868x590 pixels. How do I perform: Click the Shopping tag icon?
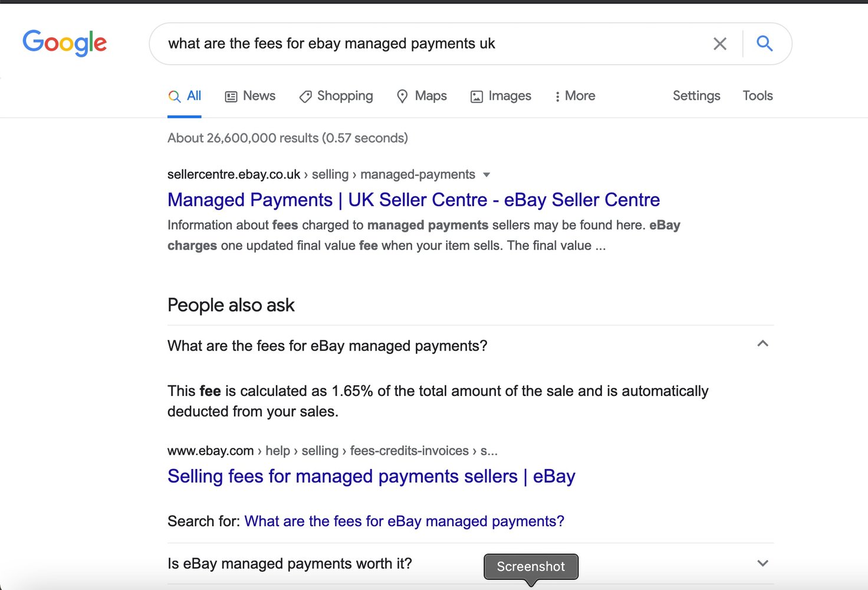[x=305, y=97]
